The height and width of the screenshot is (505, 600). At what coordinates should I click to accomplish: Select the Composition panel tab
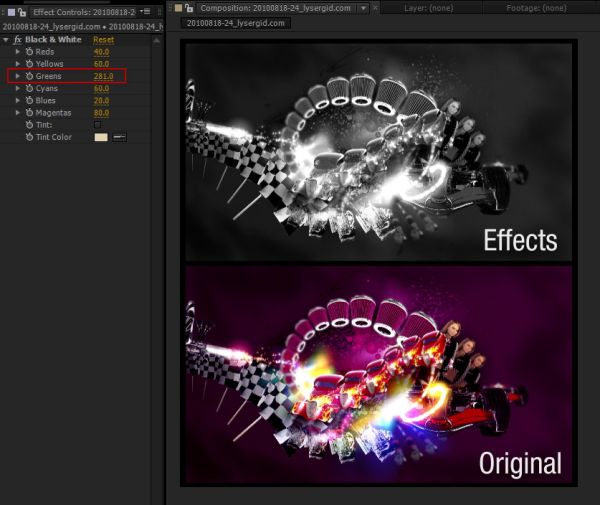275,8
